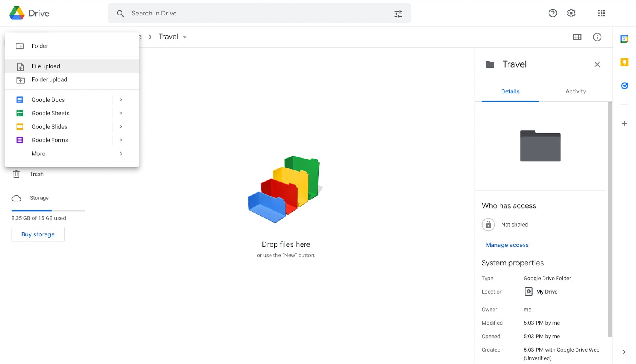Image resolution: width=636 pixels, height=364 pixels.
Task: Select Google Forms menu entry
Action: (72, 140)
